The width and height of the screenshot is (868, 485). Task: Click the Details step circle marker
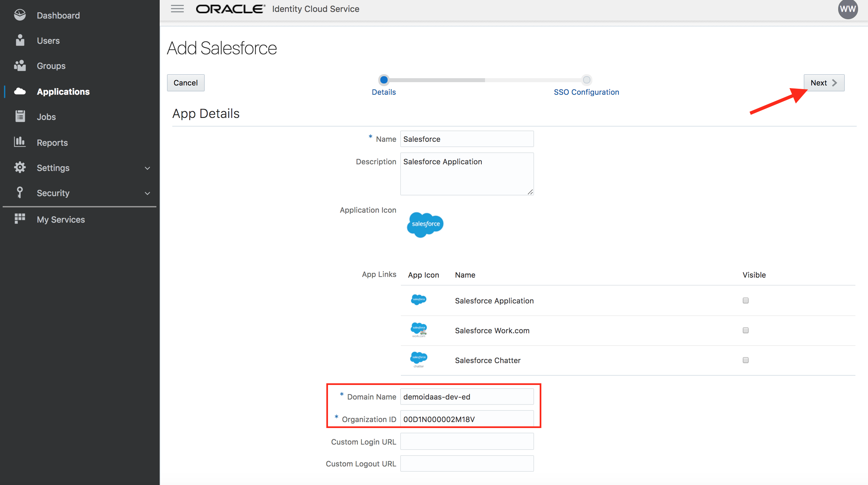(x=383, y=80)
